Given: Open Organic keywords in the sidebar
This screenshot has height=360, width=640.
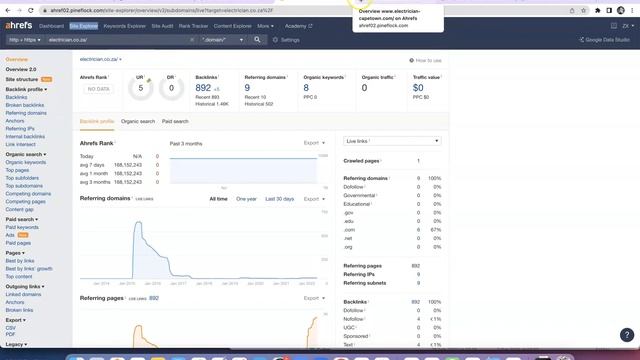Looking at the screenshot, I should [x=26, y=162].
